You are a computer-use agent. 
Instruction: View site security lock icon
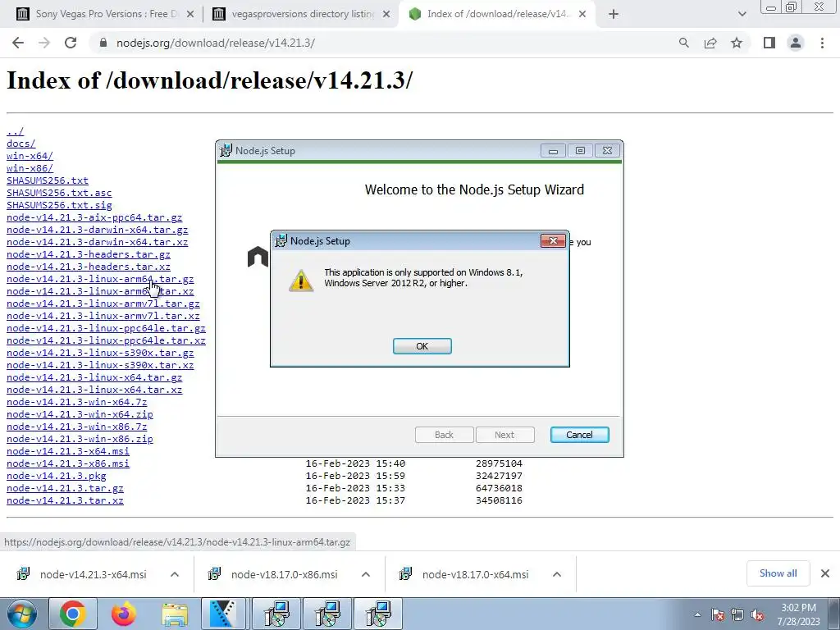click(103, 43)
